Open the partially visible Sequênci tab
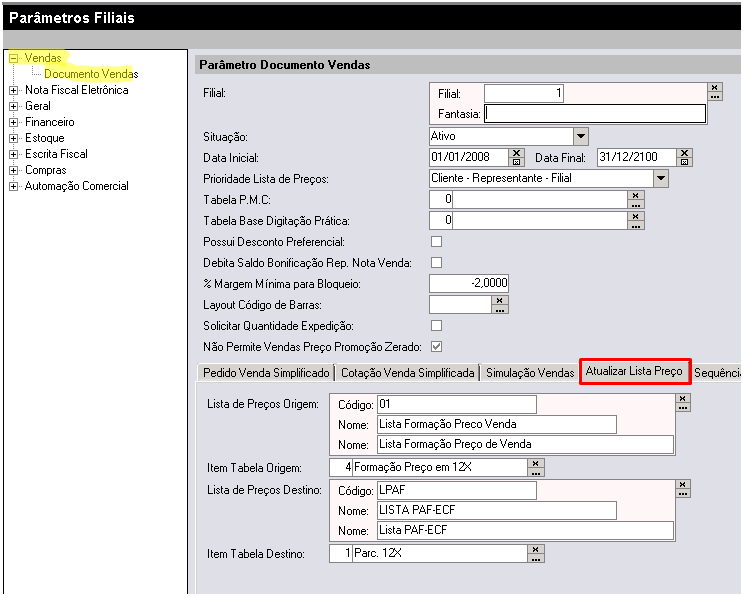 [x=716, y=373]
